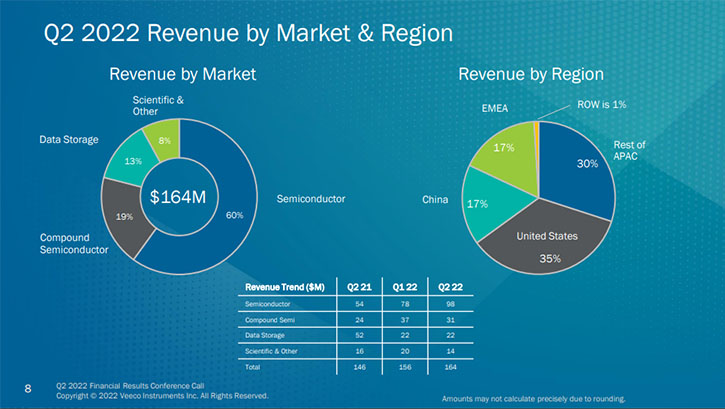Click the Q2 21 column header
The width and height of the screenshot is (725, 409).
pos(359,287)
